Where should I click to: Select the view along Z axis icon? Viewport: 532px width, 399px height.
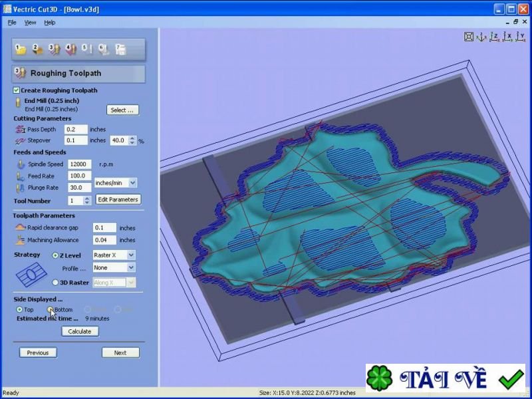point(495,37)
